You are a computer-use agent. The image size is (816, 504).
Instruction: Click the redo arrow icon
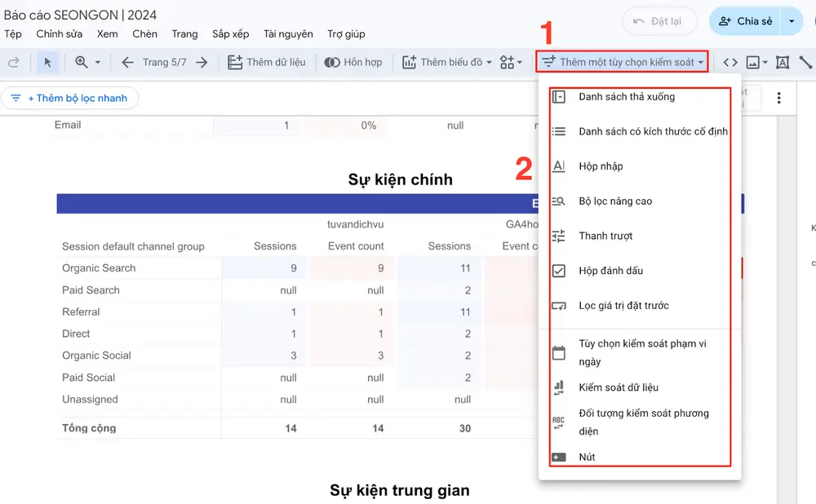coord(14,63)
